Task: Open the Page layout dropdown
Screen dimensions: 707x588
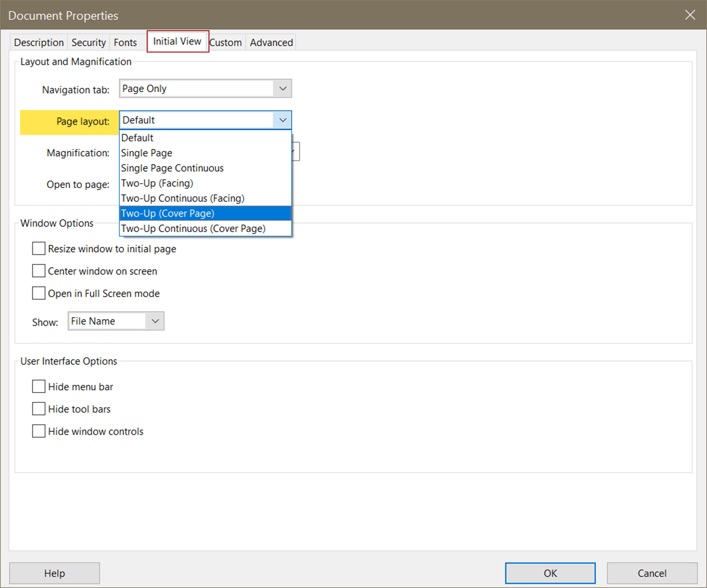Action: (282, 120)
